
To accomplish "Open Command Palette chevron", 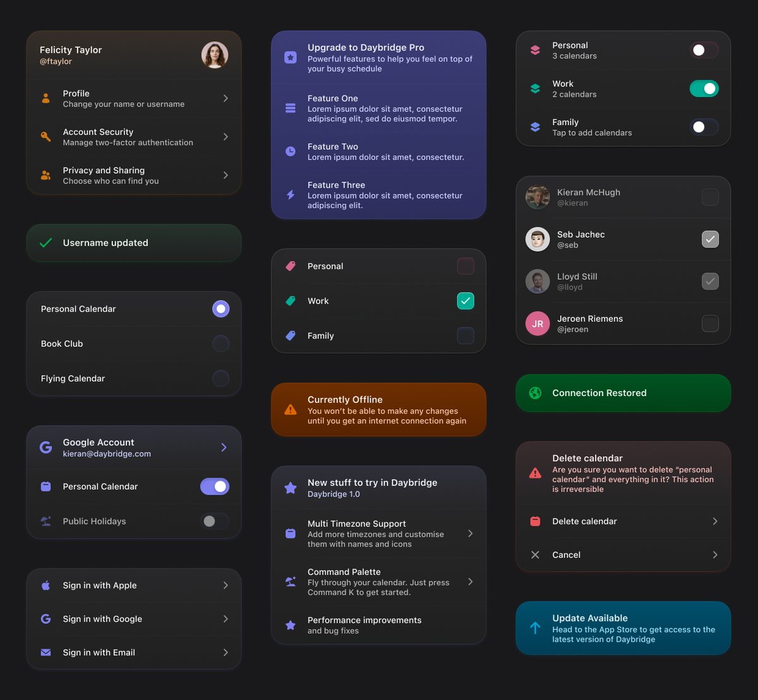I will (471, 582).
